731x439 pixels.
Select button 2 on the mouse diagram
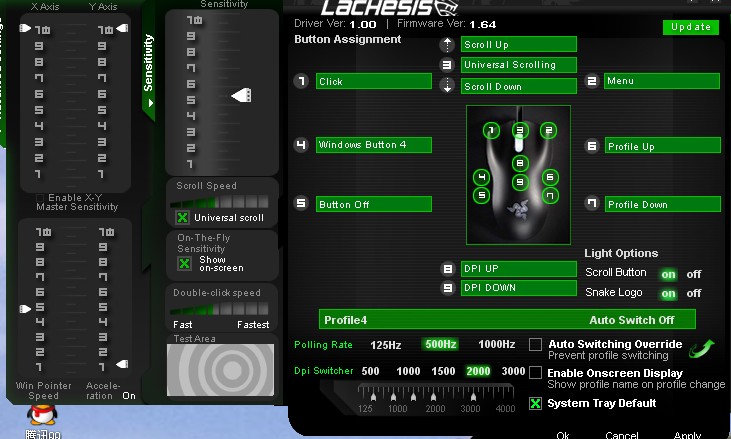tap(548, 130)
